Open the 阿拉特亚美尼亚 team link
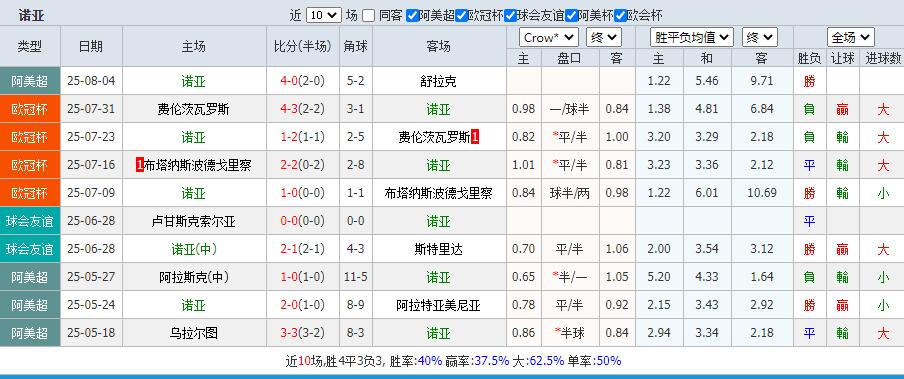The height and width of the screenshot is (379, 904). [x=438, y=305]
